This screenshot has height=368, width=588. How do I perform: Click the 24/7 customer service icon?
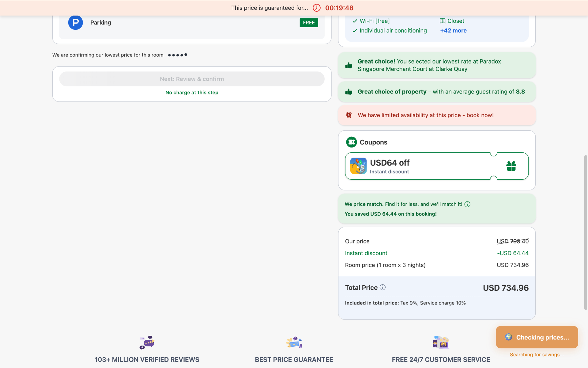[x=441, y=342]
